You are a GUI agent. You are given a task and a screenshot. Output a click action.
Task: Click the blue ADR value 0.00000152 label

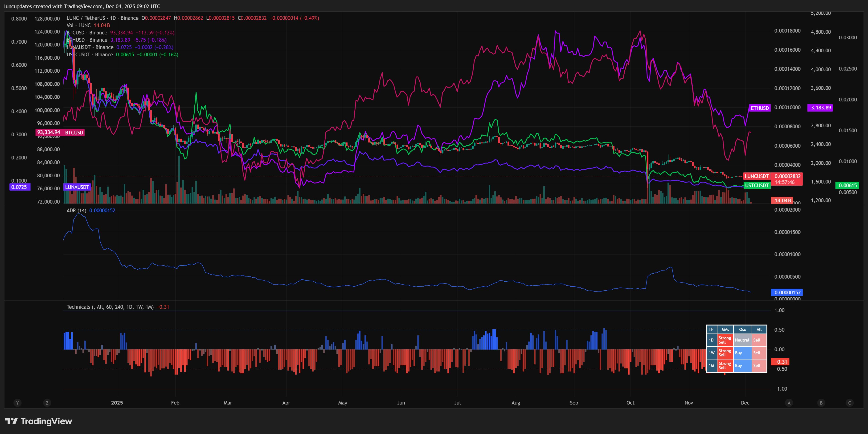coord(786,292)
